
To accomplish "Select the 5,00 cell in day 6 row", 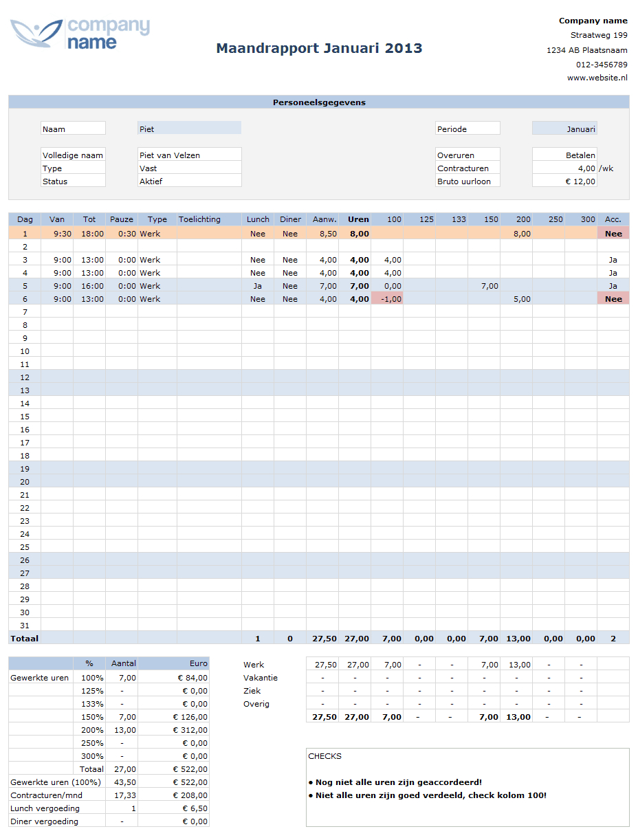I will pos(516,298).
